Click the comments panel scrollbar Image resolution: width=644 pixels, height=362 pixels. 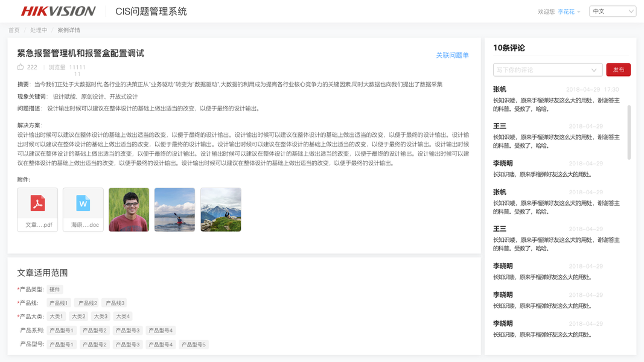click(x=629, y=132)
